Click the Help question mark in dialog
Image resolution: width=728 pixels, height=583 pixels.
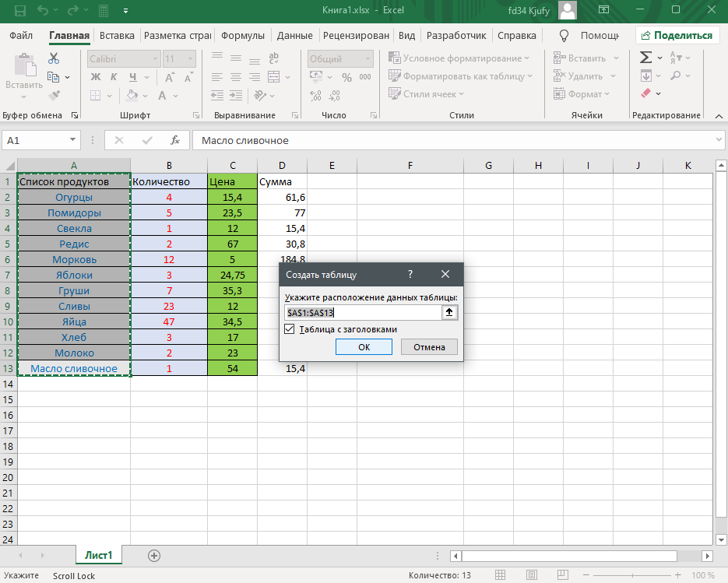(x=410, y=274)
